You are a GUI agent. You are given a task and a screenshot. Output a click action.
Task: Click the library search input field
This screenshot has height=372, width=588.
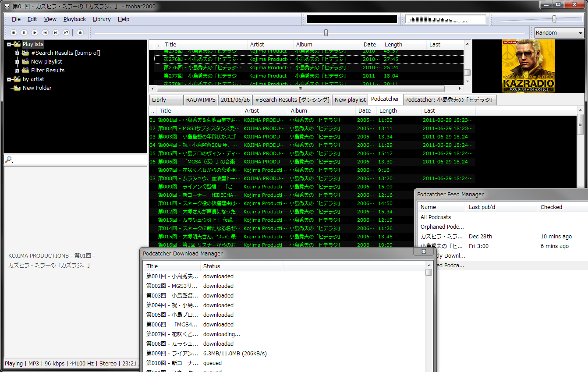80,160
